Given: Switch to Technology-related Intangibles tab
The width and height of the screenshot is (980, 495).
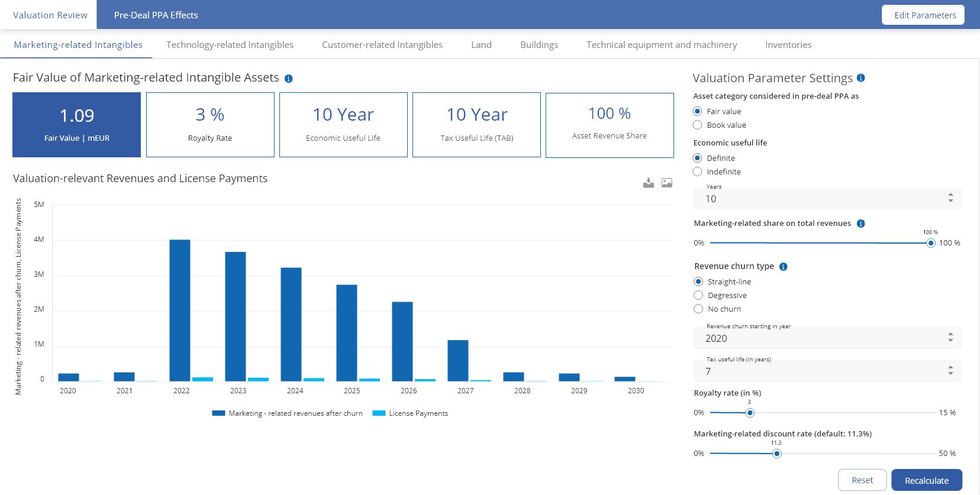Looking at the screenshot, I should (x=230, y=45).
